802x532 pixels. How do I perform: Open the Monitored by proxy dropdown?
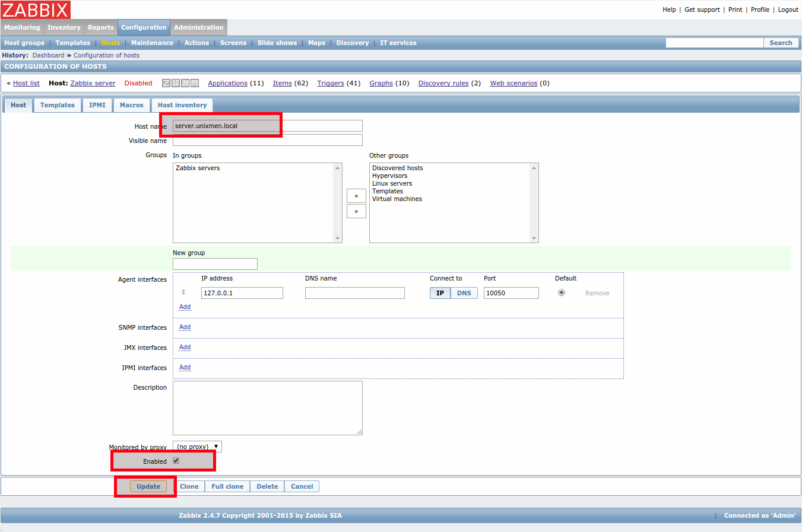tap(197, 447)
